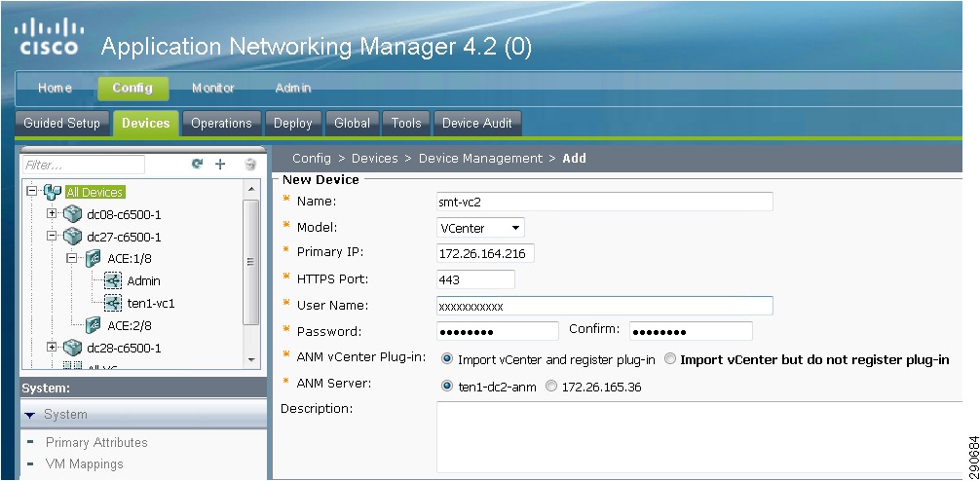Click the greyed-out delete device icon
Image resolution: width=980 pixels, height=481 pixels.
(250, 165)
